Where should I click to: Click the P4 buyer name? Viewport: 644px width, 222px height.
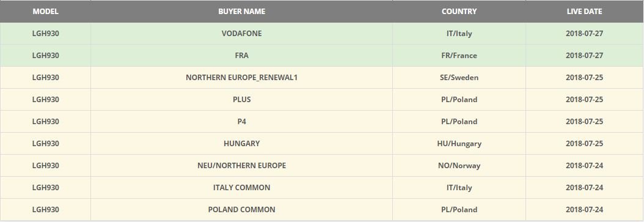[x=241, y=122]
